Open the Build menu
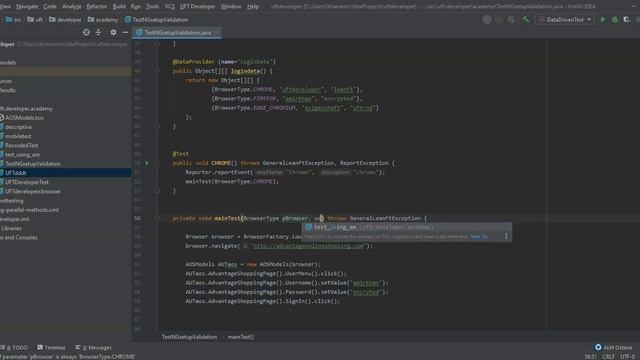 pyautogui.click(x=119, y=7)
